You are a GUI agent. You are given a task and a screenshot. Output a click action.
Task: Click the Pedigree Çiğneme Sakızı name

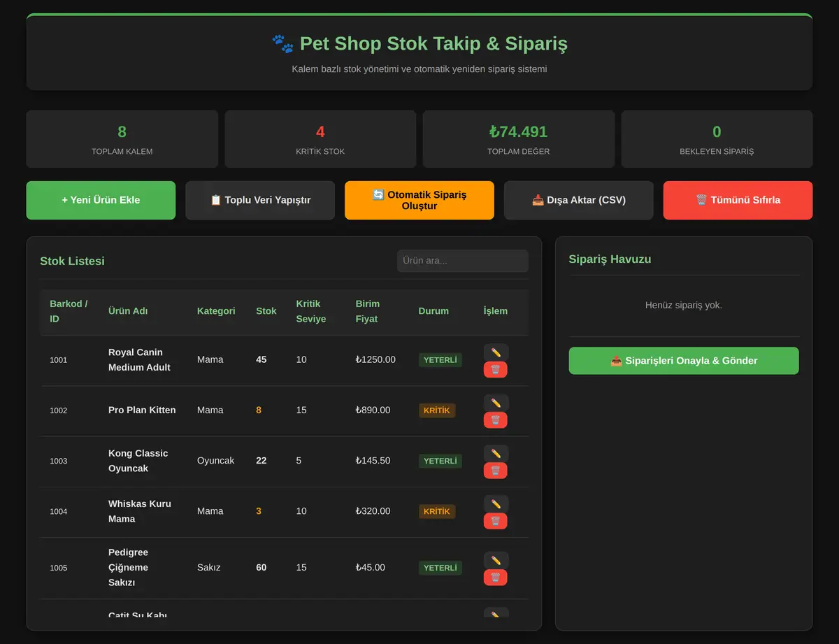tap(129, 568)
